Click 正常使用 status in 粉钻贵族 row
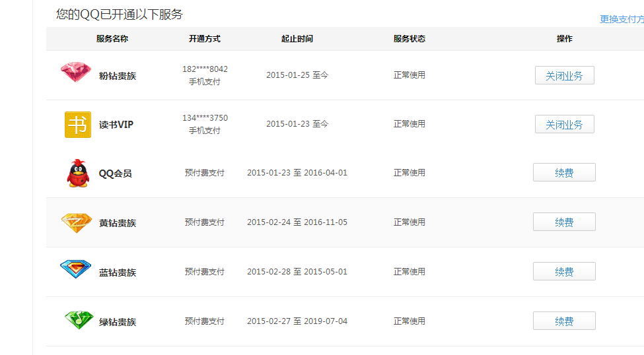The width and height of the screenshot is (644, 355). [x=409, y=75]
